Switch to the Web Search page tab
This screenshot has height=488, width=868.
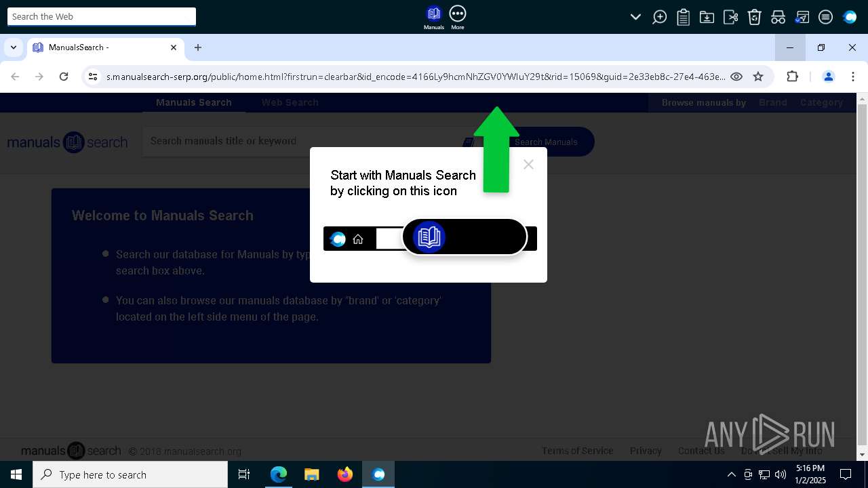[290, 102]
